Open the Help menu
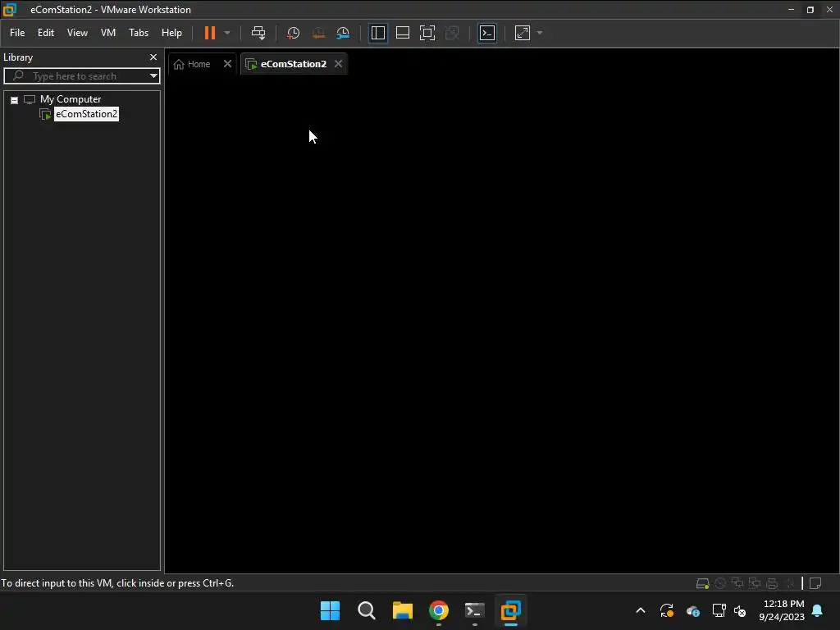The image size is (840, 630). (x=171, y=33)
